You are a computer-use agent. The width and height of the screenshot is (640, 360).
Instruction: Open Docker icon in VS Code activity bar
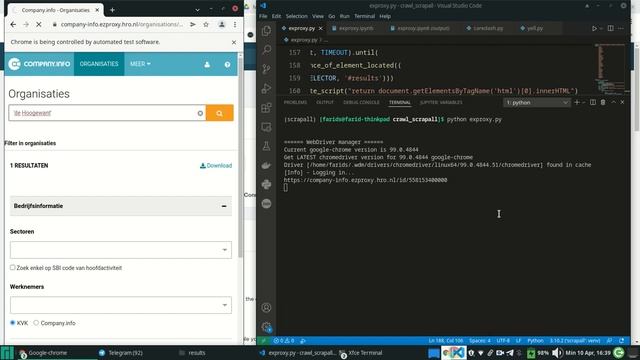coord(266,165)
